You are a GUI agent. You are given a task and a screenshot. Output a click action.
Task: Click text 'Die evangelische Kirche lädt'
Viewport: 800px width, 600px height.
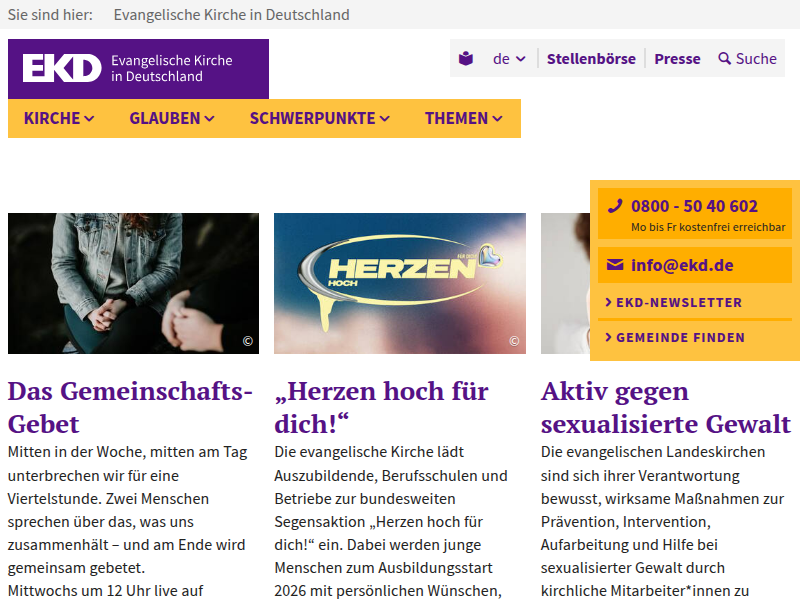click(369, 452)
